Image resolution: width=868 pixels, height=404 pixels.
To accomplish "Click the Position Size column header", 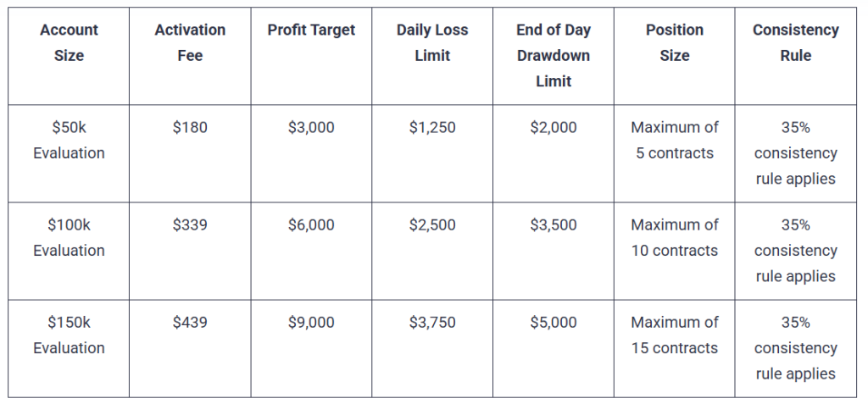I will point(674,42).
